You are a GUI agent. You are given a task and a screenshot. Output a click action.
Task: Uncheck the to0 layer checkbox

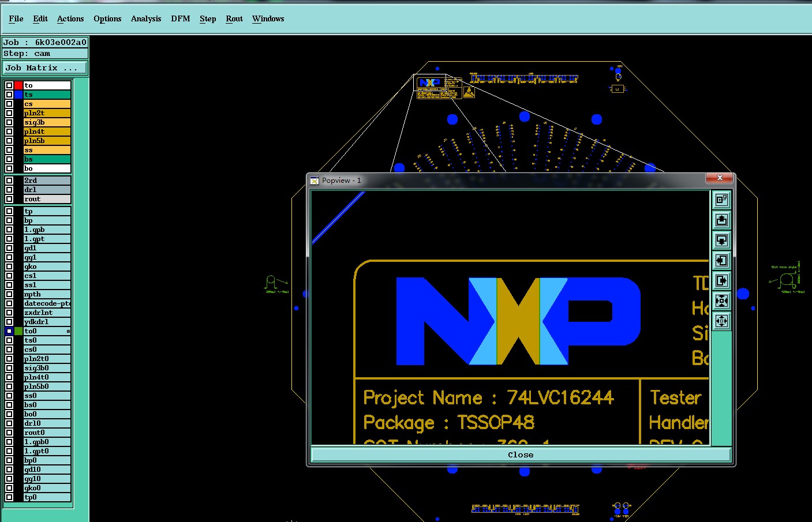(x=9, y=331)
